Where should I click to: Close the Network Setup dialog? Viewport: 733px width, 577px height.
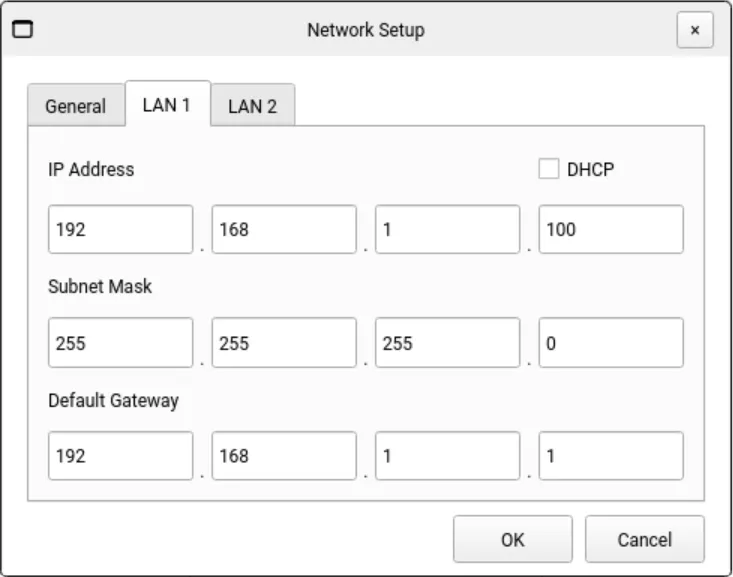click(694, 30)
